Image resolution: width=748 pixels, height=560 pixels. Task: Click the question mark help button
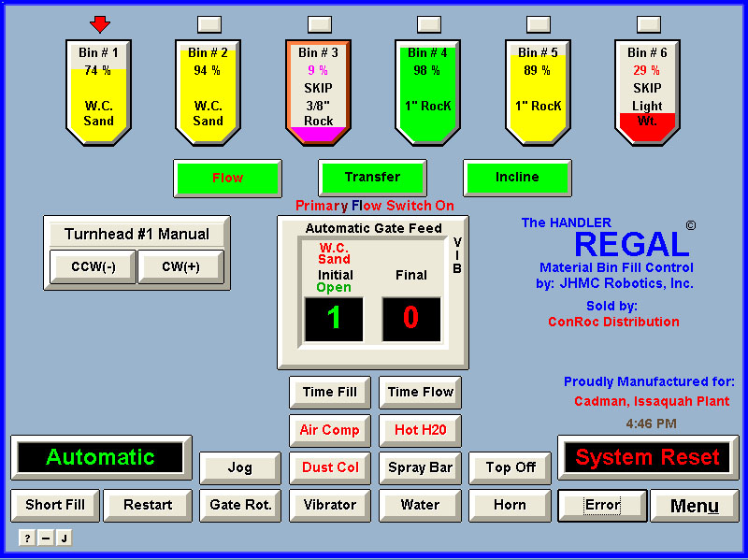[27, 538]
